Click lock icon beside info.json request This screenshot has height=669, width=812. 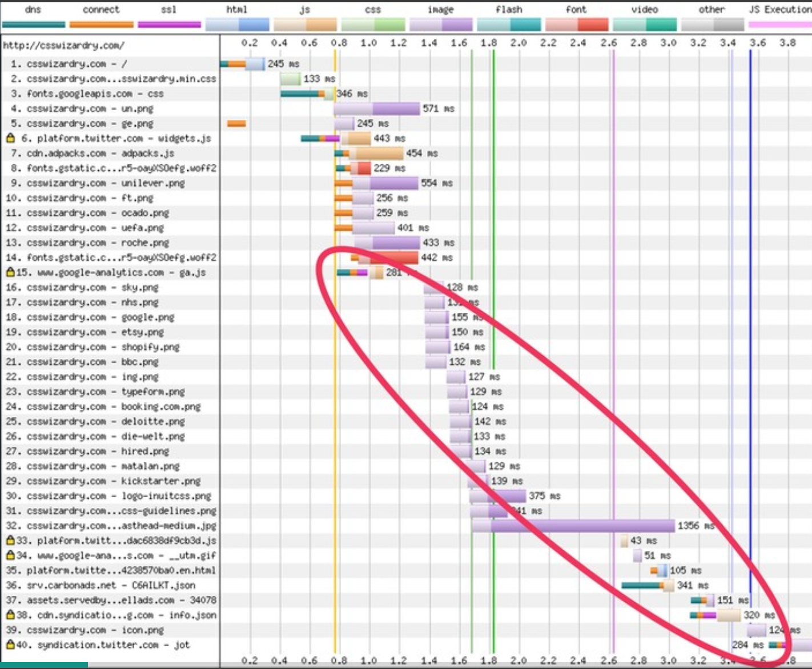[x=10, y=614]
